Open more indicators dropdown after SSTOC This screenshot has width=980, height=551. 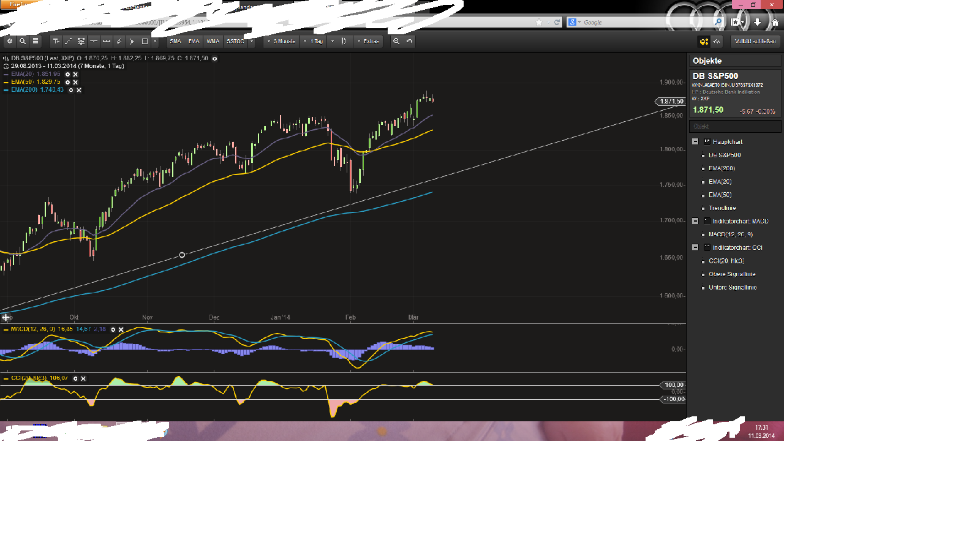251,41
